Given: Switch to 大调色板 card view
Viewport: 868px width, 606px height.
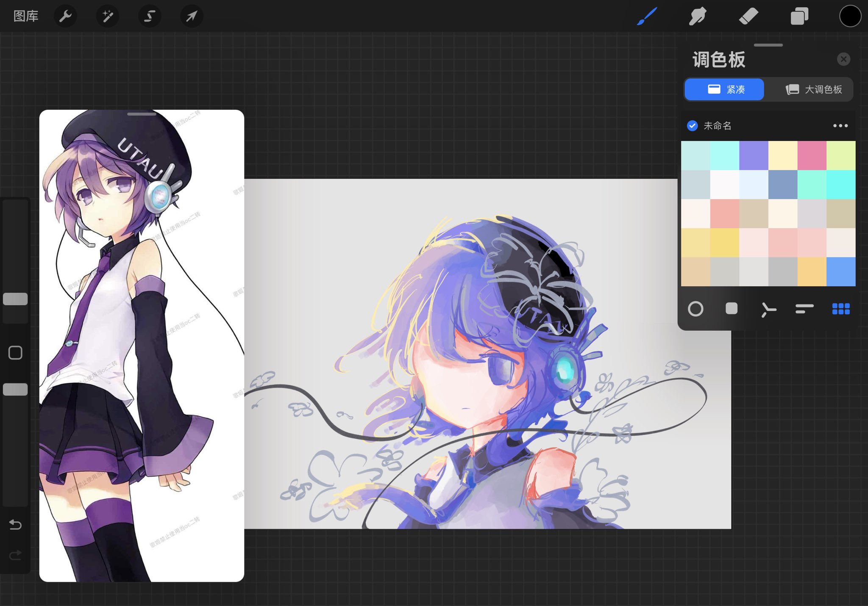Looking at the screenshot, I should 813,89.
